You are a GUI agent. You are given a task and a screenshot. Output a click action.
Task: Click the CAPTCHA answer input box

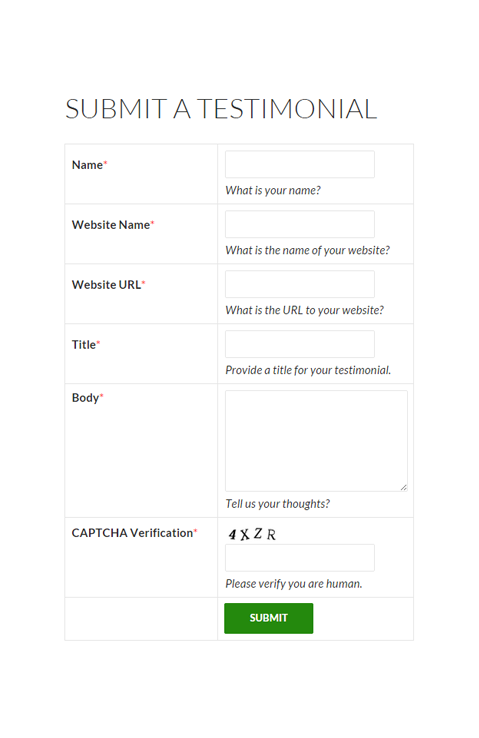300,558
